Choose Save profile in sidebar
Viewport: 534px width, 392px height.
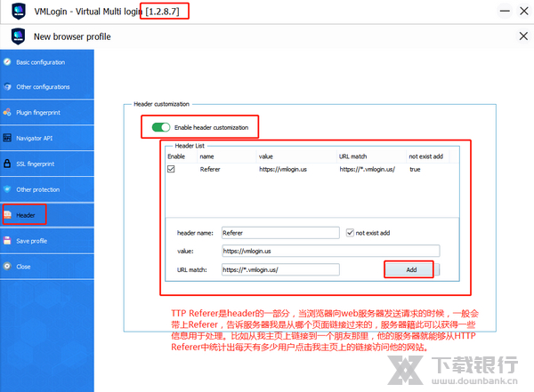coord(47,241)
